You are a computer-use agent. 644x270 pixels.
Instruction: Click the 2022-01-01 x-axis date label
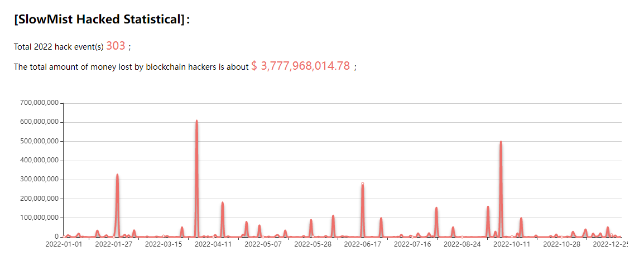click(64, 244)
